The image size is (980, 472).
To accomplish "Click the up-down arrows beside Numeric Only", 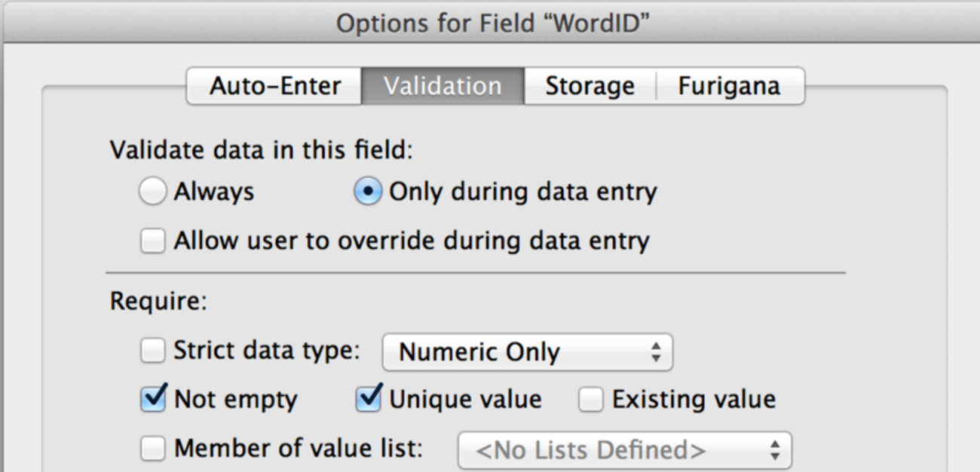I will 657,352.
